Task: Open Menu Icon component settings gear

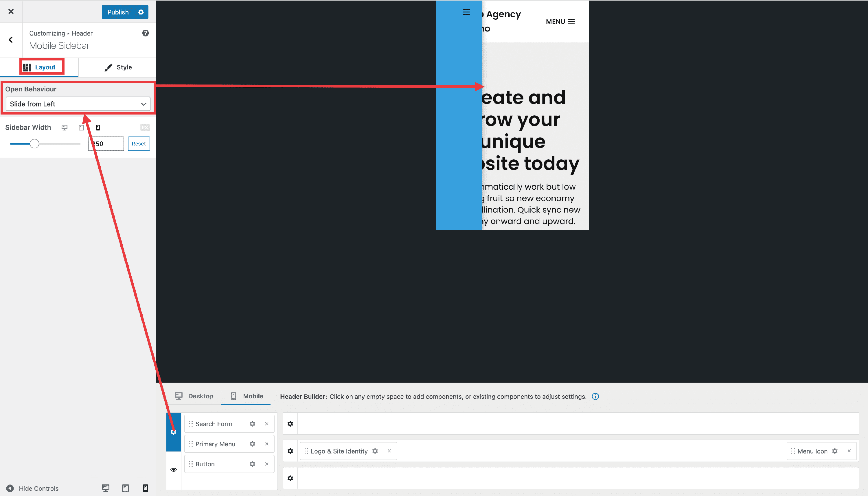Action: tap(835, 451)
